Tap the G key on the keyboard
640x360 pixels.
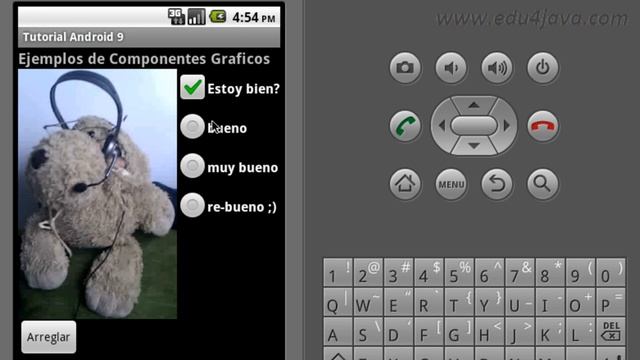[459, 332]
